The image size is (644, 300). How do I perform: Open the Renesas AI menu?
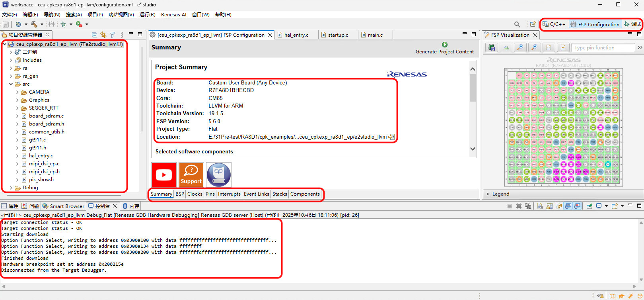click(173, 15)
